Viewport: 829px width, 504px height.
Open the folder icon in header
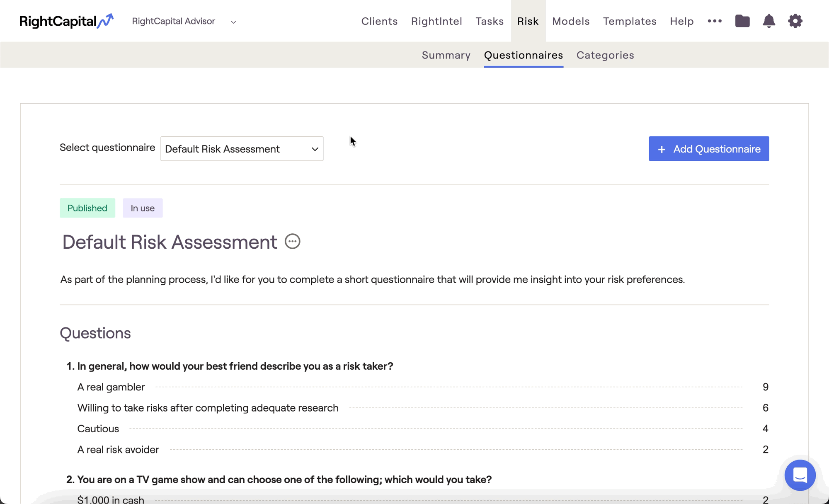tap(742, 21)
